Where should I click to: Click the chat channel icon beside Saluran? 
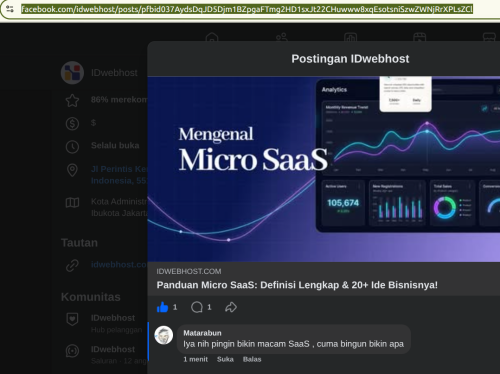pos(72,351)
